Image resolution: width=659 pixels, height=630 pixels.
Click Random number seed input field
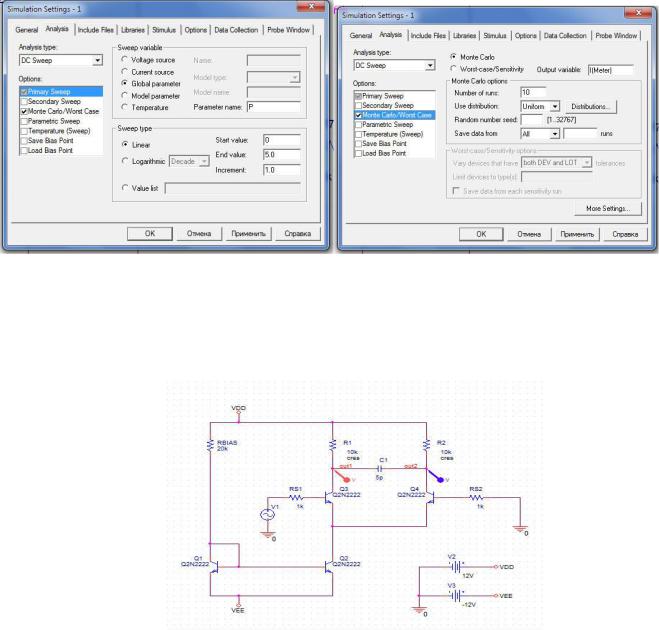pyautogui.click(x=532, y=119)
